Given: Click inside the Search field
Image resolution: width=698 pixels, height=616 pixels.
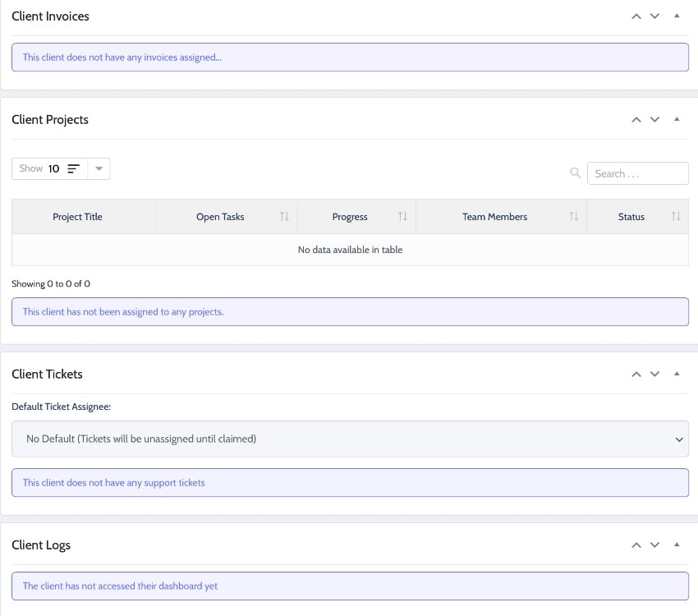Looking at the screenshot, I should coord(636,172).
